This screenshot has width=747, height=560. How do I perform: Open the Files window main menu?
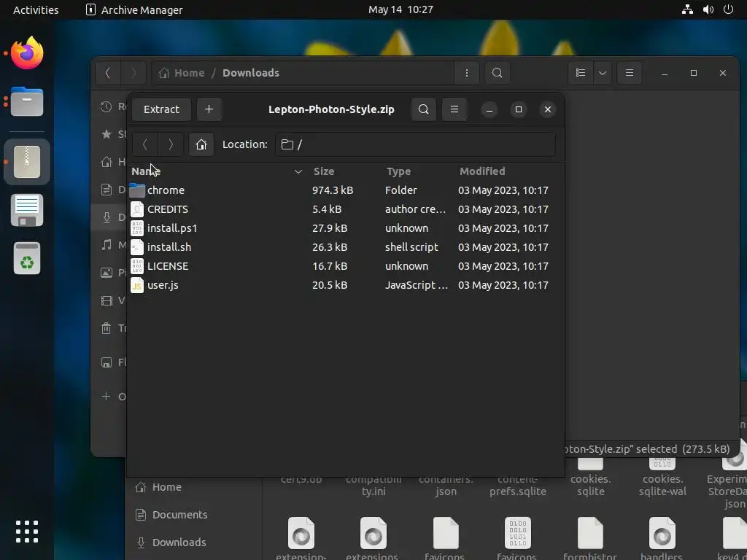pos(630,73)
